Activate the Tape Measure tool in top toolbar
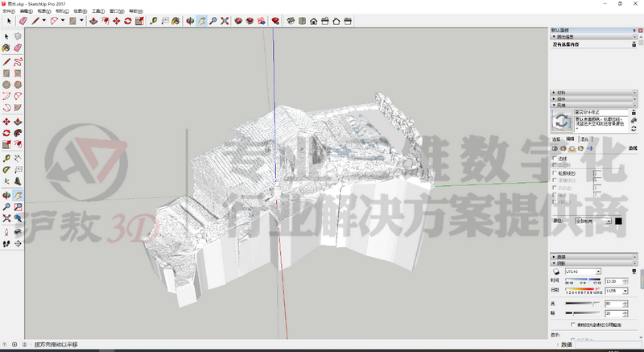This screenshot has width=644, height=352. pos(154,21)
